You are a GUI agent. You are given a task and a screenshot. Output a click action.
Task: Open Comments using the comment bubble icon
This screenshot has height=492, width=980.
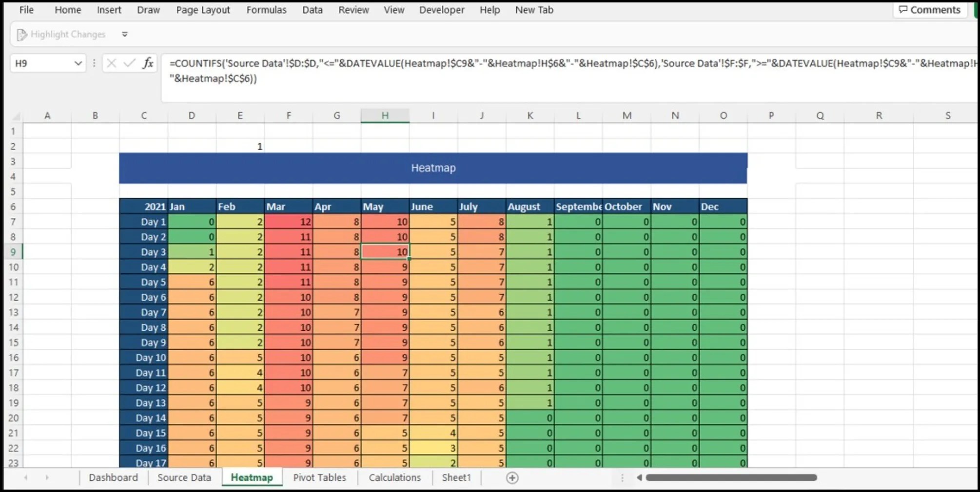pos(903,10)
